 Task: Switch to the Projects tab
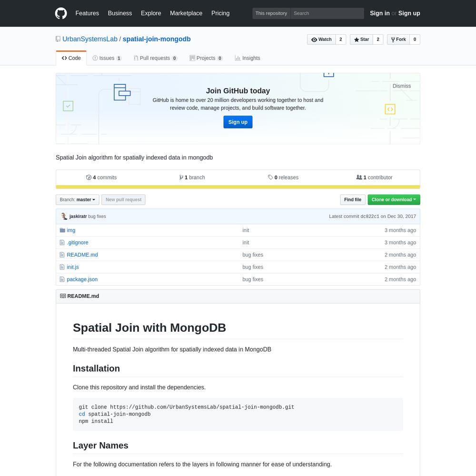(x=206, y=58)
